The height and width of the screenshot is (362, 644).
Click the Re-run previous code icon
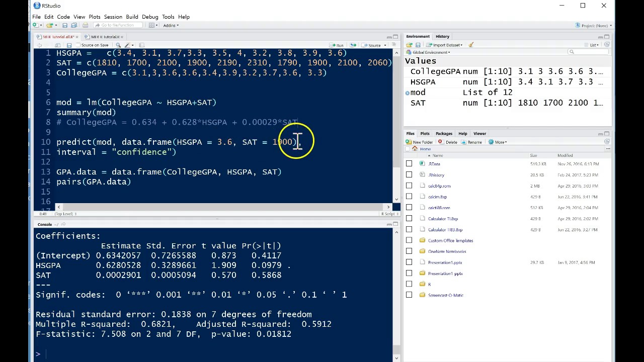[x=353, y=45]
